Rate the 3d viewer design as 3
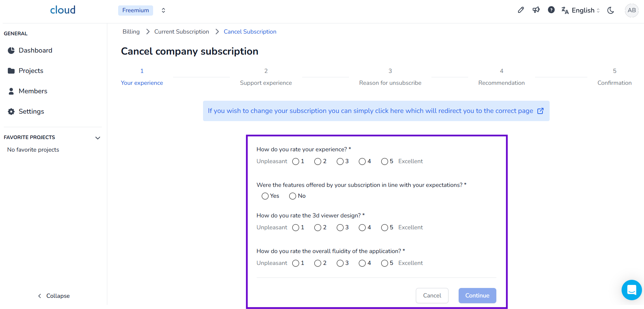The height and width of the screenshot is (309, 644). [x=340, y=228]
